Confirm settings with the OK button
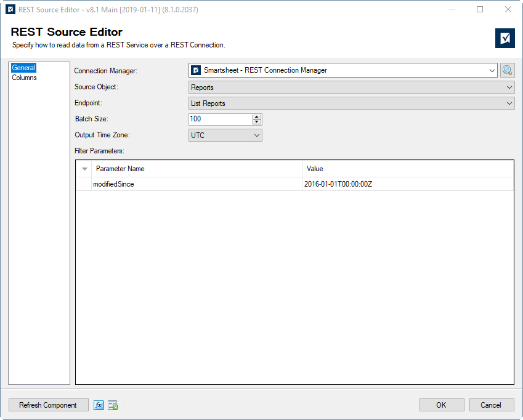The image size is (523, 420). pyautogui.click(x=441, y=405)
